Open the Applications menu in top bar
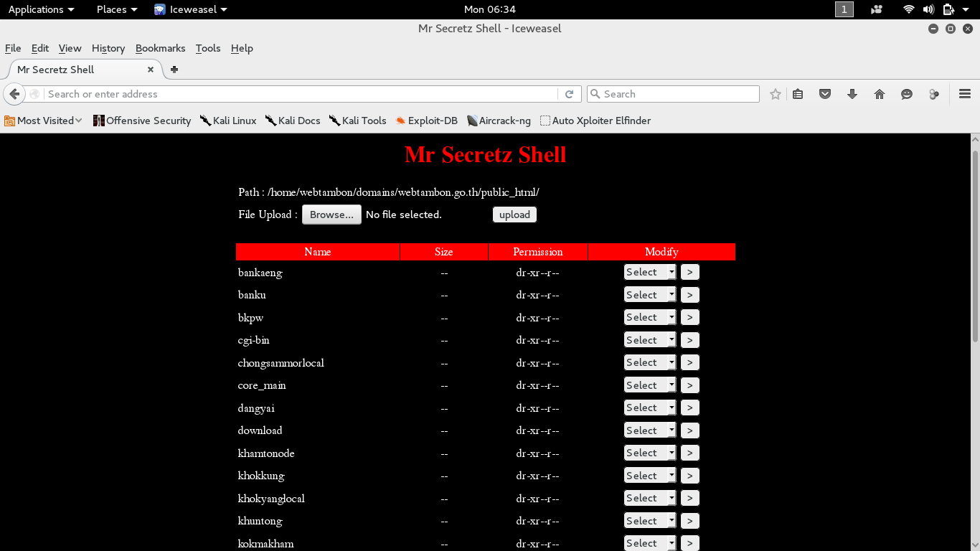This screenshot has width=980, height=551. pyautogui.click(x=41, y=9)
